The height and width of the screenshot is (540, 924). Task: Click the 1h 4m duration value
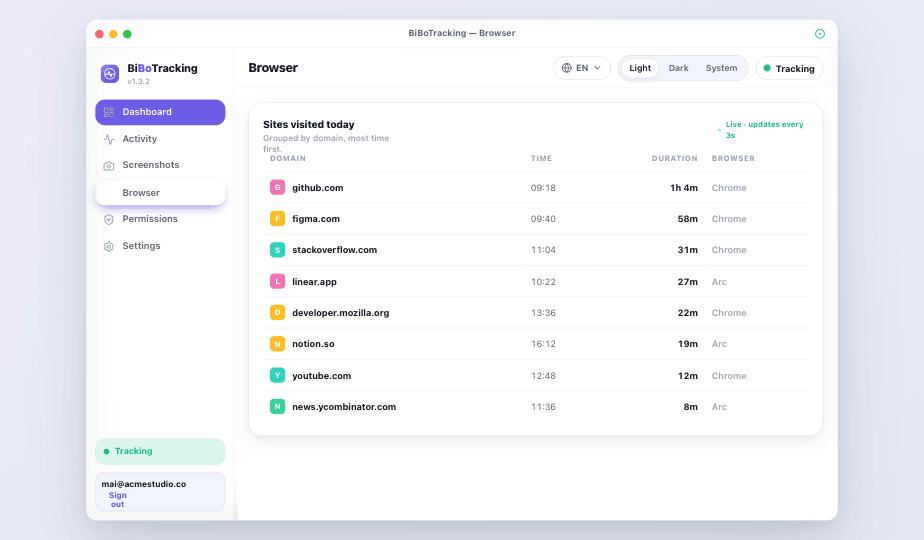[x=684, y=187]
